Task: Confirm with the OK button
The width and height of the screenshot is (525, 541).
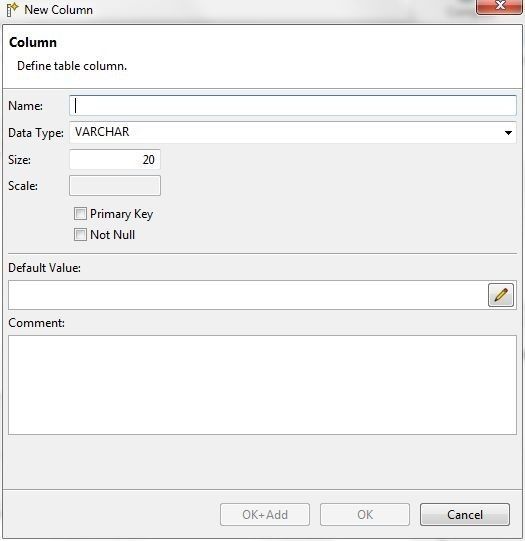Action: pyautogui.click(x=365, y=514)
